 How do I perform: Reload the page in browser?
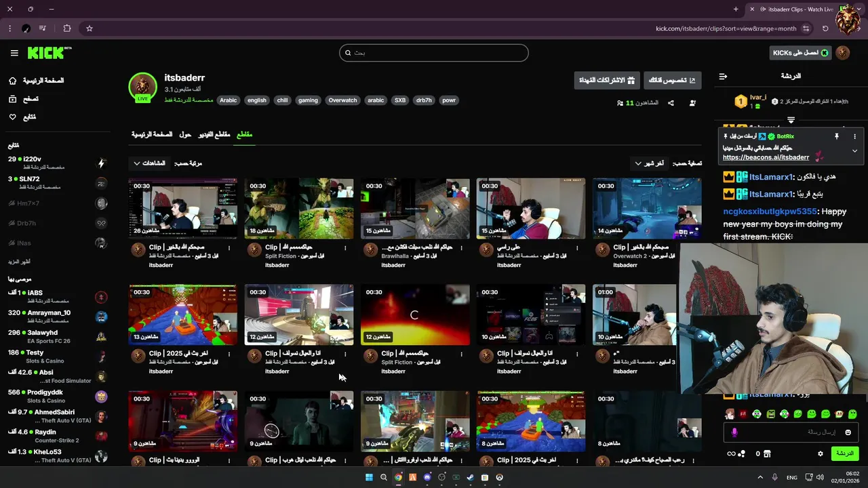825,28
